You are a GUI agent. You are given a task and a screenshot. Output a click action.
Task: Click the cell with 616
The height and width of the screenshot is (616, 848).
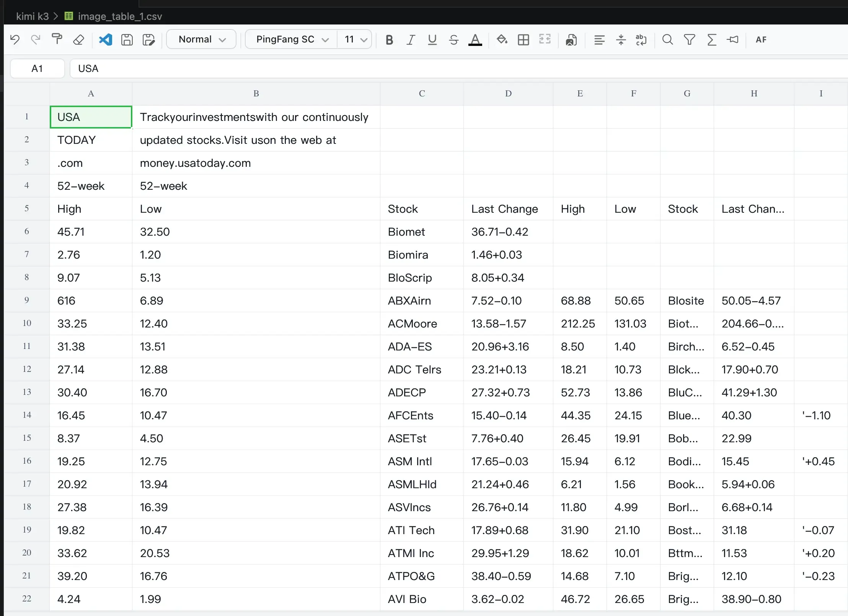[91, 300]
